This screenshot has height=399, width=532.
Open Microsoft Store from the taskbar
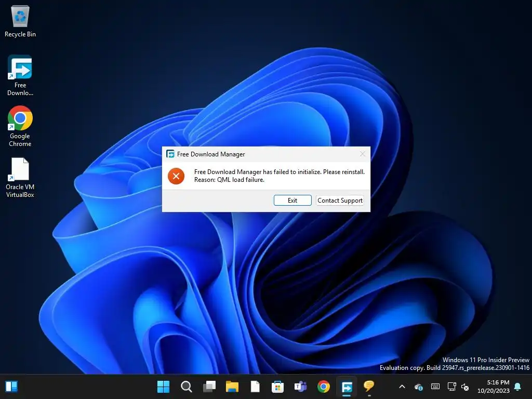pos(277,387)
